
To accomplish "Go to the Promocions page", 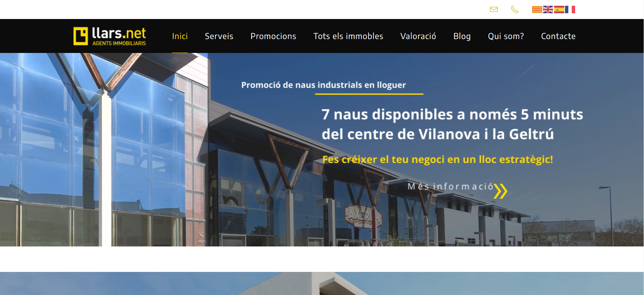I will (x=273, y=36).
